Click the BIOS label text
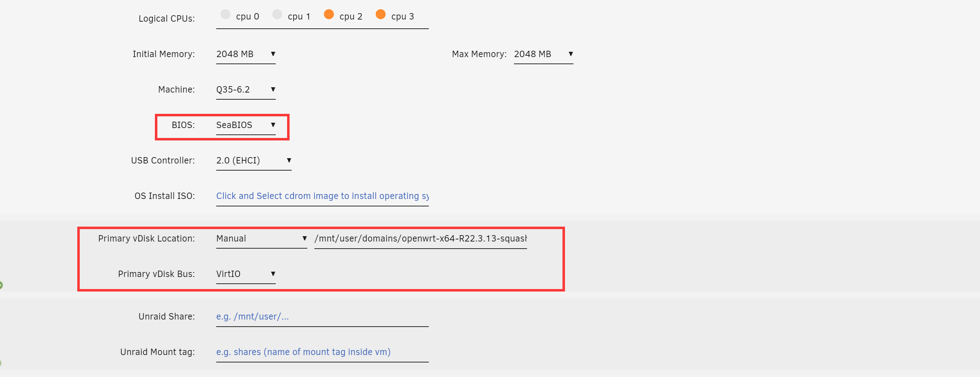The width and height of the screenshot is (980, 377). 183,125
